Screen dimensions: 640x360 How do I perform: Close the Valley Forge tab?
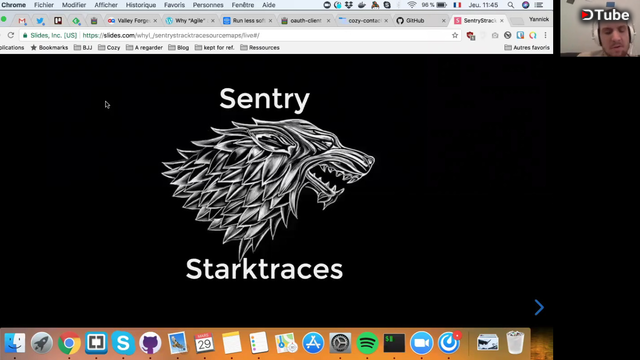pos(155,20)
